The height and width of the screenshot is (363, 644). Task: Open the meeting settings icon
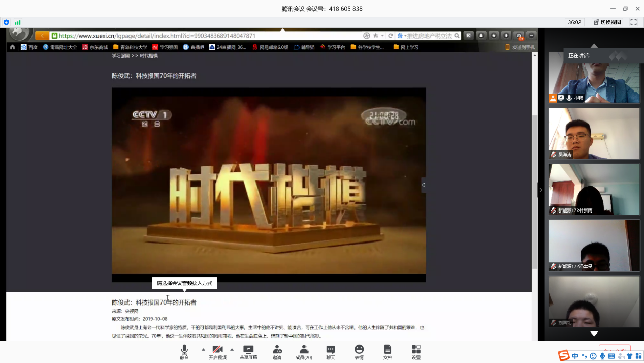[x=416, y=351]
